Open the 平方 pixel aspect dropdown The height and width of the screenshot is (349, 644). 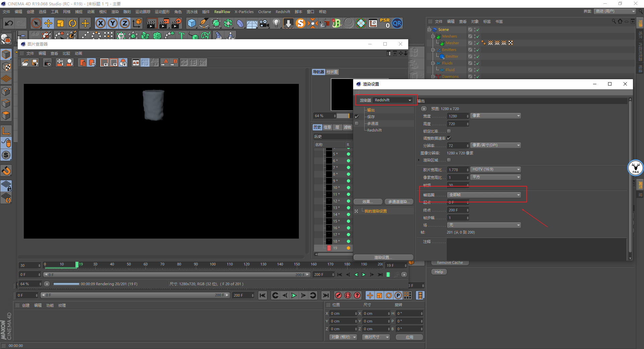(496, 177)
